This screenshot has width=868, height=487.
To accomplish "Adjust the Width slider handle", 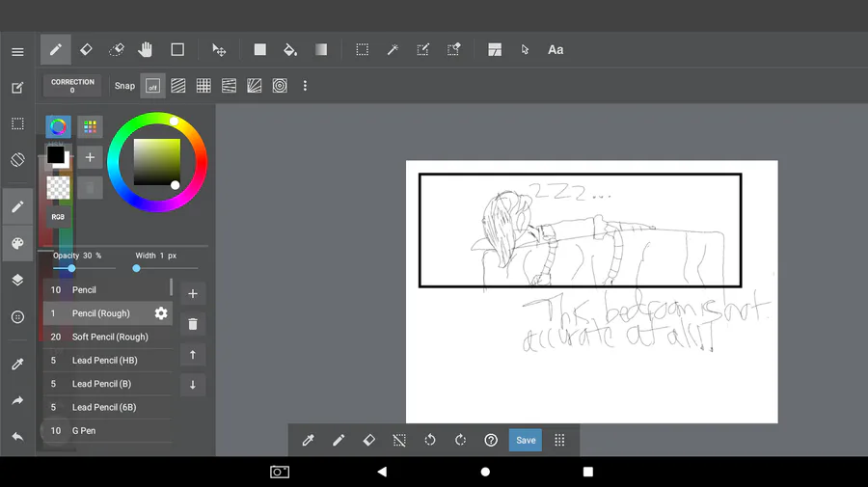I will point(136,268).
